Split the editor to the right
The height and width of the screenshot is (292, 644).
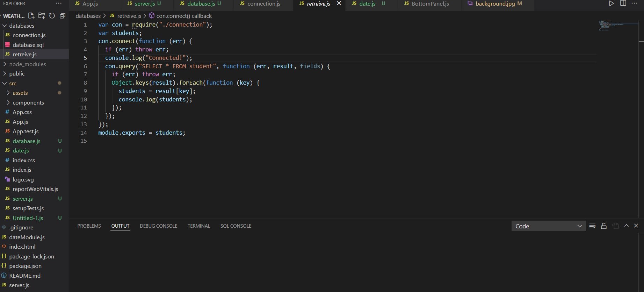[x=623, y=3]
